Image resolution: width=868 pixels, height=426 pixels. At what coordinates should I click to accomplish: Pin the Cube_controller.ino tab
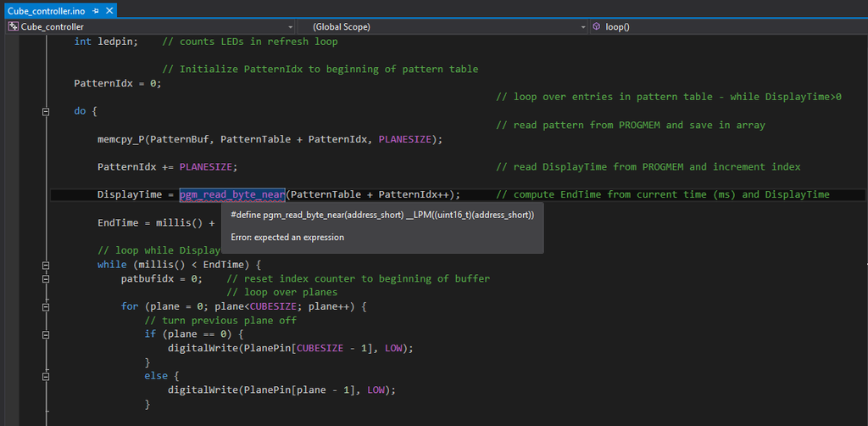tap(97, 11)
